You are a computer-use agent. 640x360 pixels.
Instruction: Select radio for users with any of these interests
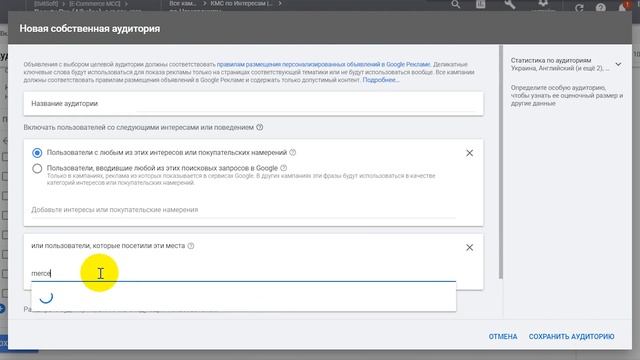tap(37, 153)
